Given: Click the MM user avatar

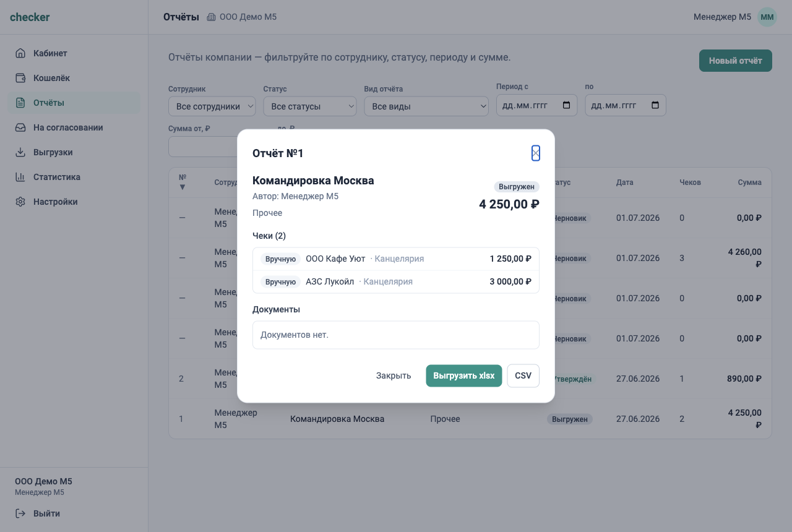Looking at the screenshot, I should [767, 17].
